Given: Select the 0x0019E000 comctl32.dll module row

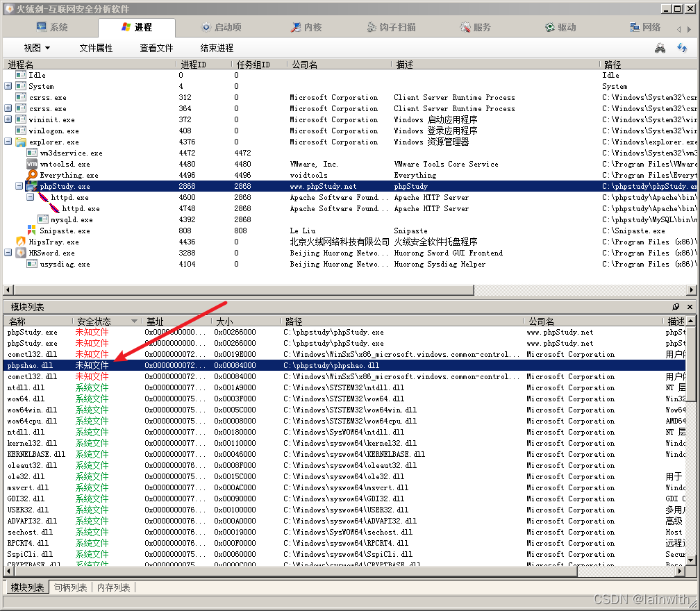Looking at the screenshot, I should pos(344,354).
